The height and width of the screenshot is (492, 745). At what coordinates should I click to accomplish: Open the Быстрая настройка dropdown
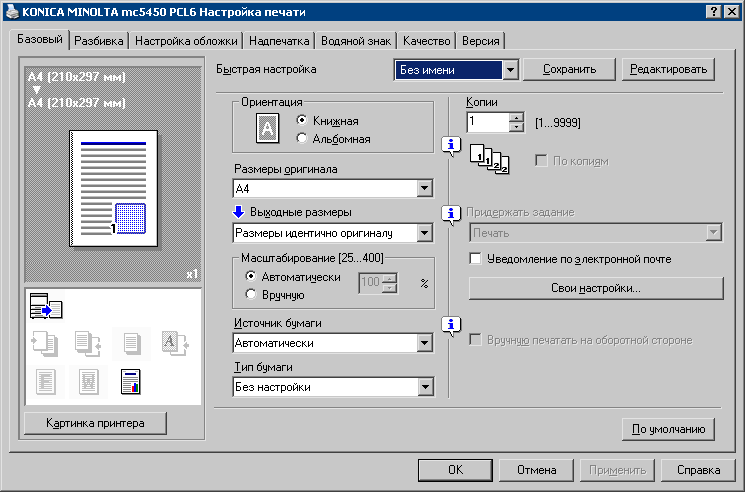pyautogui.click(x=510, y=70)
